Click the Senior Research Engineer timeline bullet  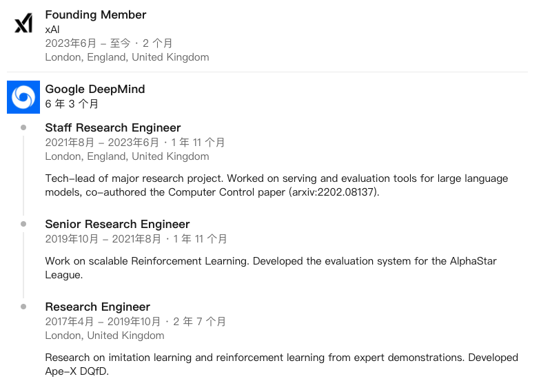click(x=23, y=224)
